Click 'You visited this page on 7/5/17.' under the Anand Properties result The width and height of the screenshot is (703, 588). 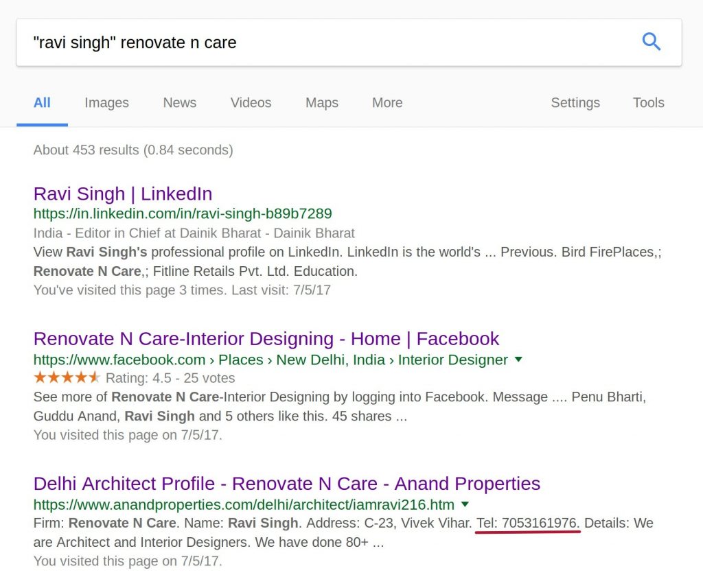click(128, 561)
